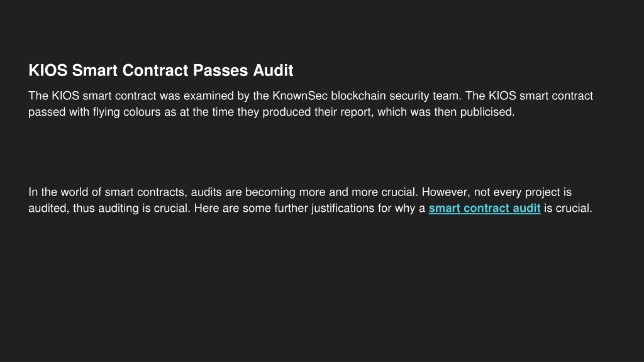Click the word Audit in the heading
The width and height of the screenshot is (644, 362).
[273, 70]
